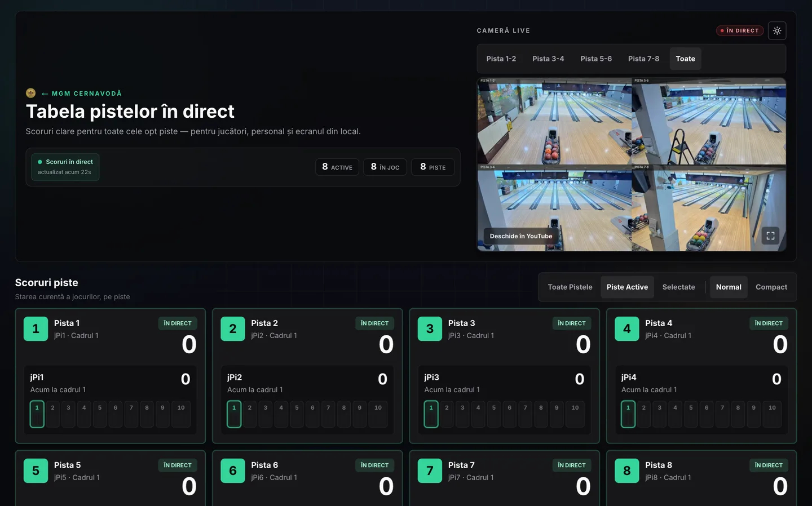
Task: Click the Tabela pistelor în direct heading
Action: click(130, 112)
